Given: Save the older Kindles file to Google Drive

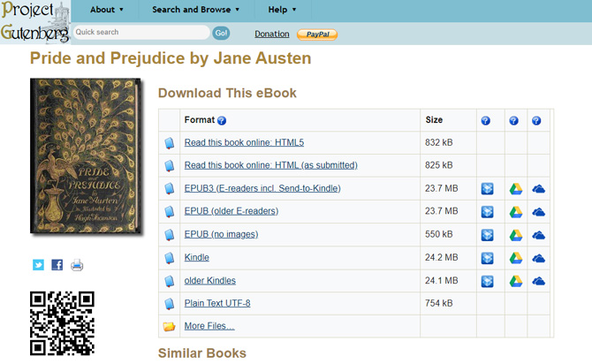Looking at the screenshot, I should [x=516, y=281].
